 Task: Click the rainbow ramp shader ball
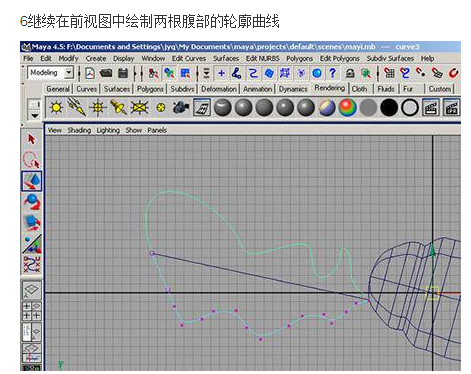tap(347, 108)
